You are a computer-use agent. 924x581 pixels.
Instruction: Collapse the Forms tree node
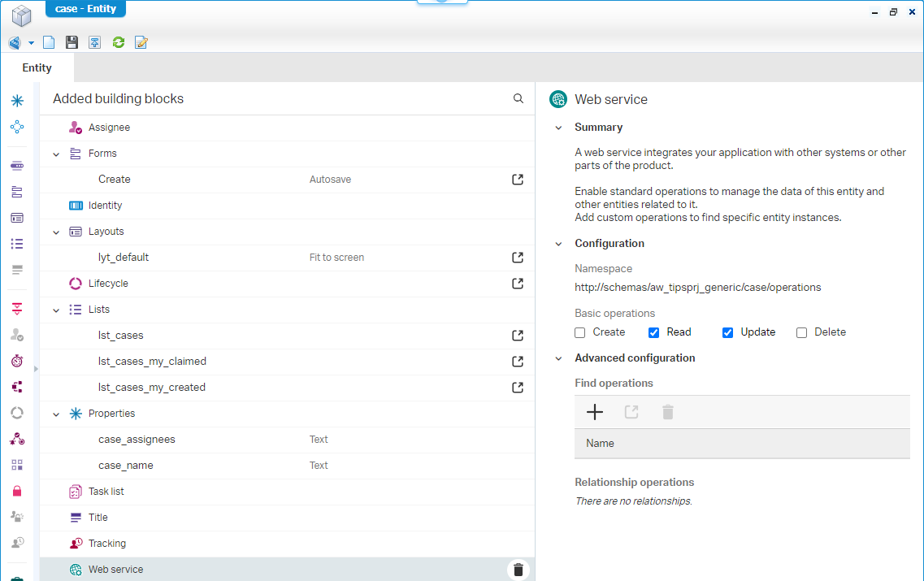tap(56, 154)
